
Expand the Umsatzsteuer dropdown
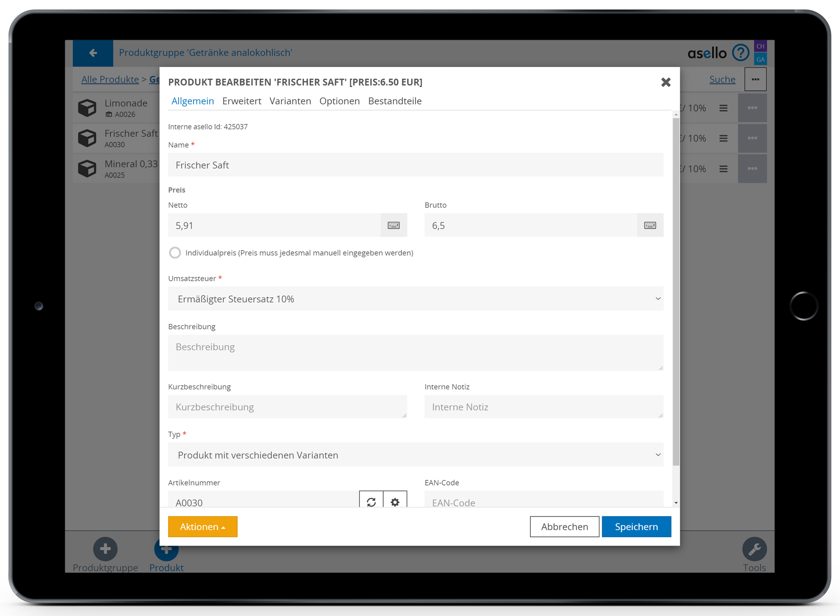coord(415,299)
